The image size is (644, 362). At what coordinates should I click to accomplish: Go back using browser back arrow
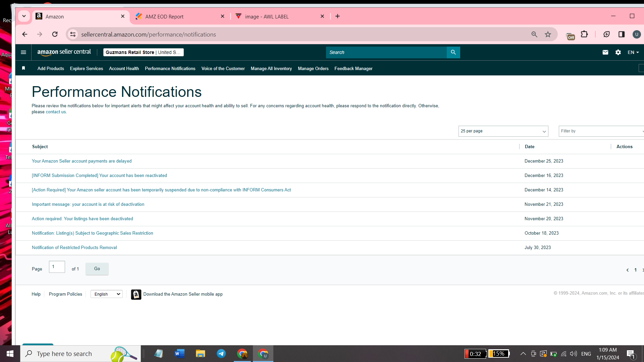[x=24, y=34]
